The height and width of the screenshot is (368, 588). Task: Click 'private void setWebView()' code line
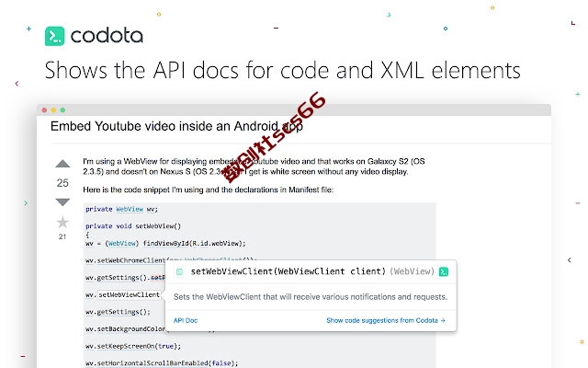pos(133,226)
